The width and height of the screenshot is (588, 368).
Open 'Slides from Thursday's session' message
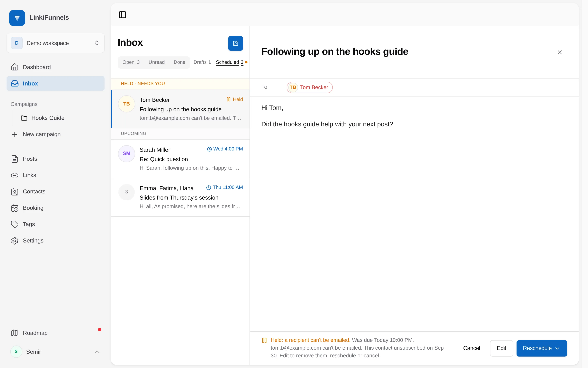(180, 197)
